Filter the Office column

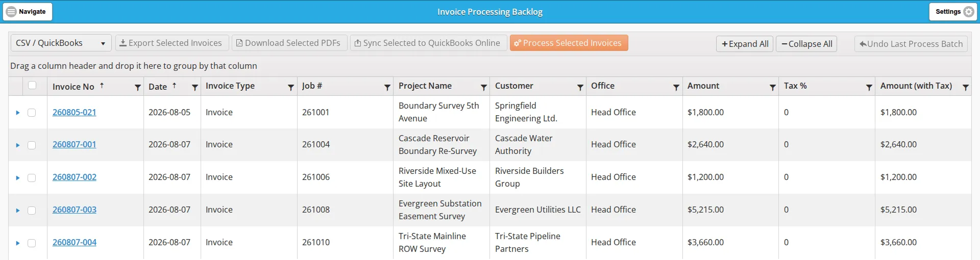676,87
